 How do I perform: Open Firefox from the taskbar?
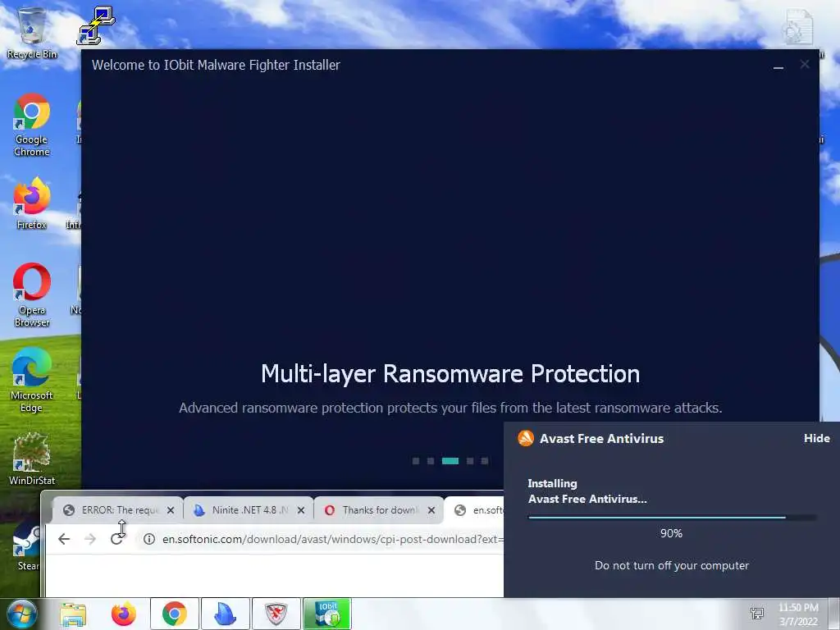[x=123, y=614]
